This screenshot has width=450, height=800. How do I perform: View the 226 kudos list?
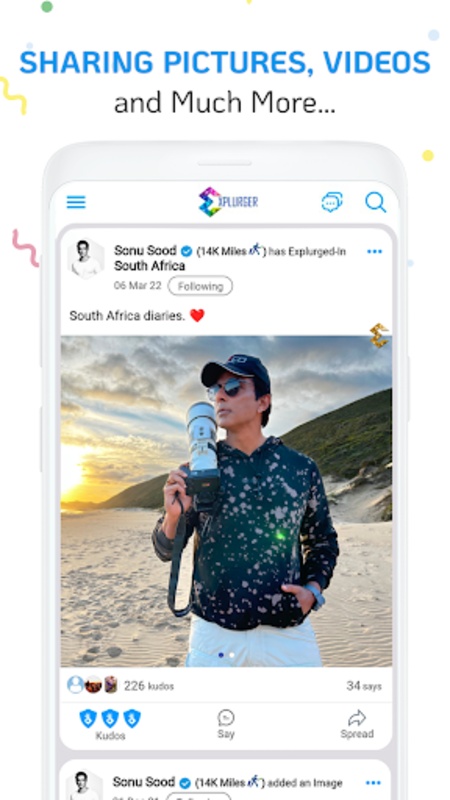[x=148, y=686]
